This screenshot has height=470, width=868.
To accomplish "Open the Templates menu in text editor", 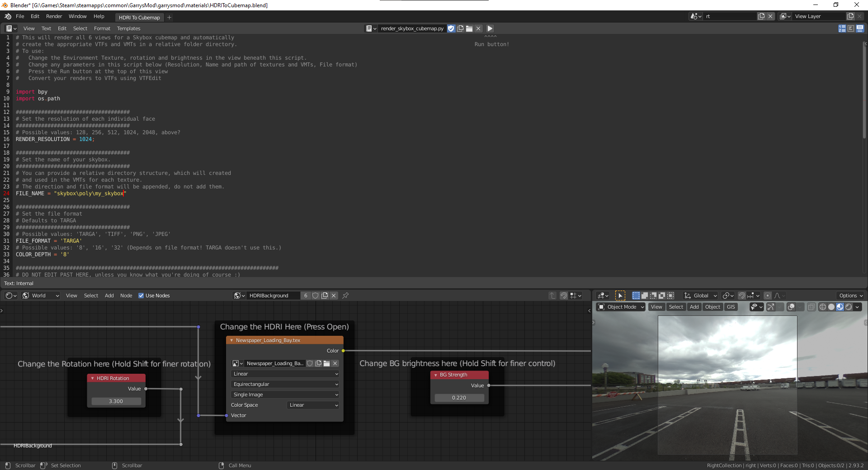I will click(x=128, y=28).
